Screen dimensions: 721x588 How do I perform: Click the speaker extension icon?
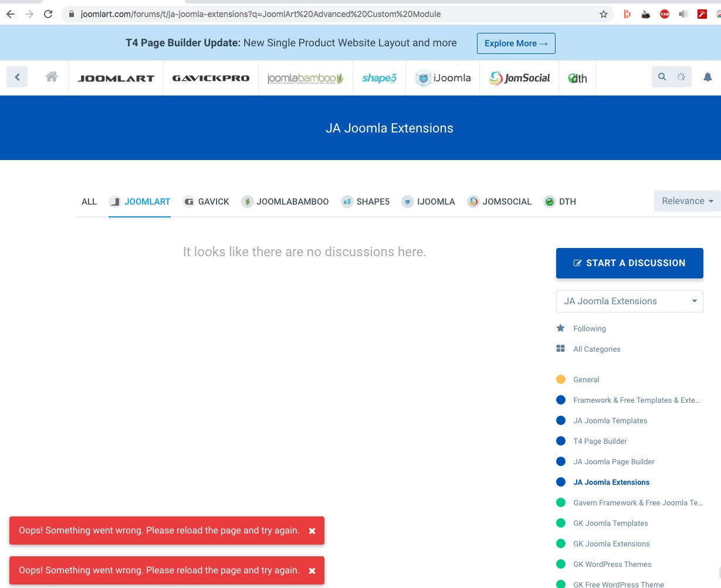pyautogui.click(x=683, y=14)
